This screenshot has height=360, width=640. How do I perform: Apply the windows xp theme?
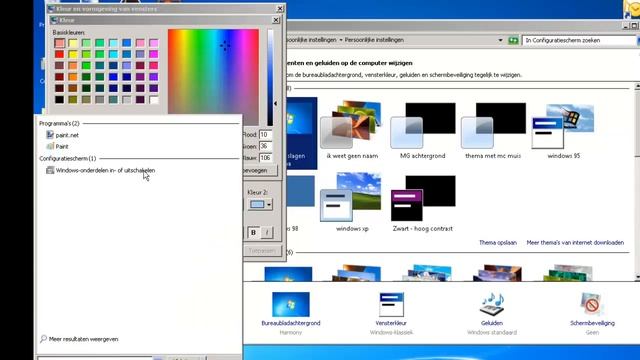point(352,203)
